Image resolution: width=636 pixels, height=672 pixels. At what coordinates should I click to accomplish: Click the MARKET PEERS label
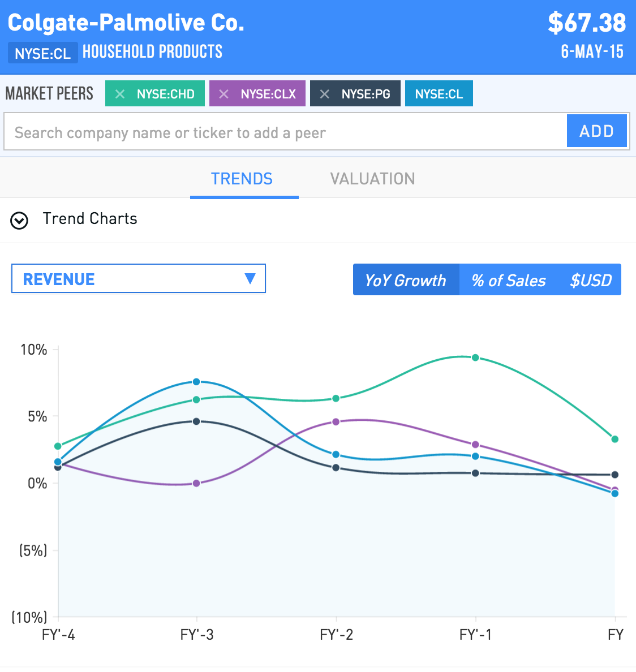(x=49, y=93)
